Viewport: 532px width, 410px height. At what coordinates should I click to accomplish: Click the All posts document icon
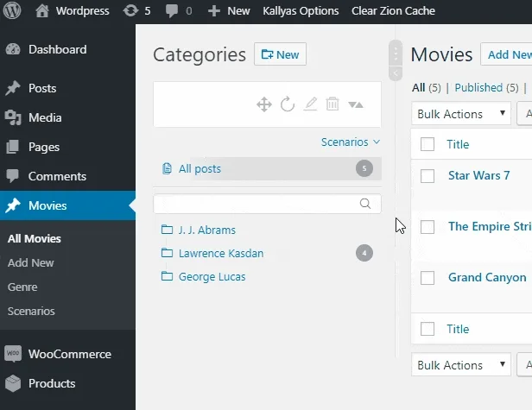pos(167,168)
